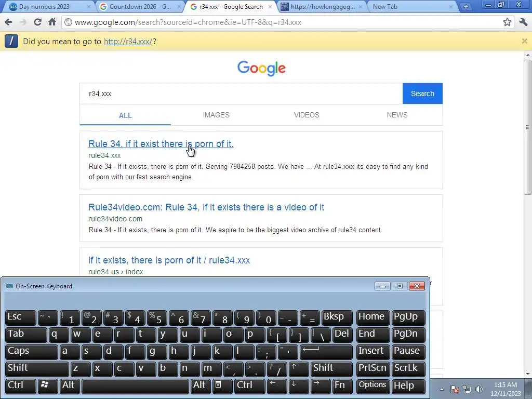Open Help on the On-Screen Keyboard

[x=408, y=386]
